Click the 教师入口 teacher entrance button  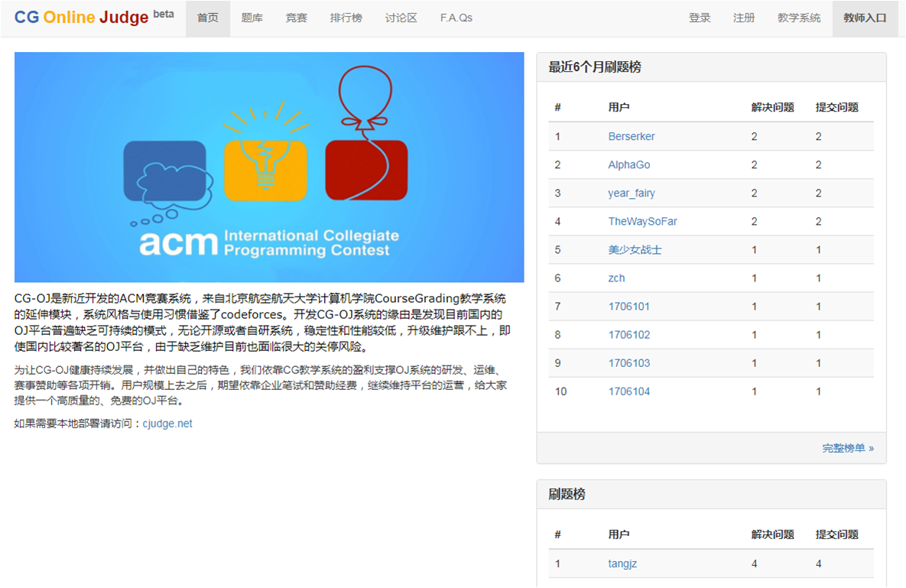865,18
